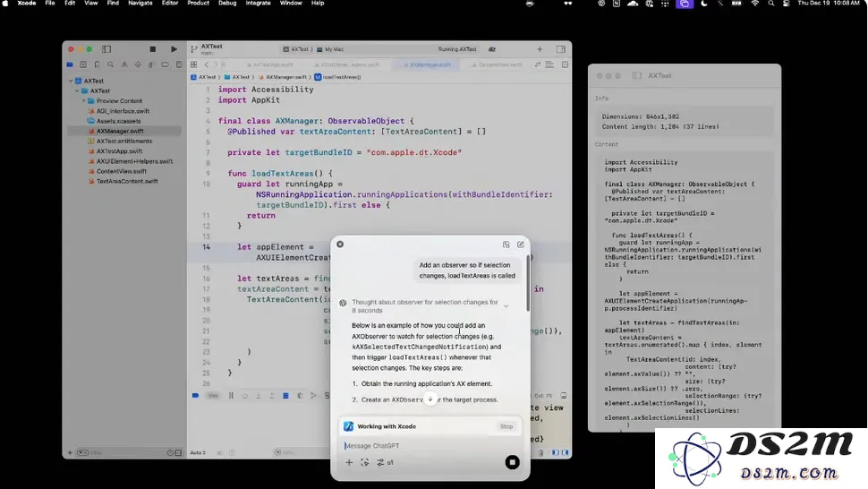
Task: Open the Test navigator diamond icon
Action: 138,64
